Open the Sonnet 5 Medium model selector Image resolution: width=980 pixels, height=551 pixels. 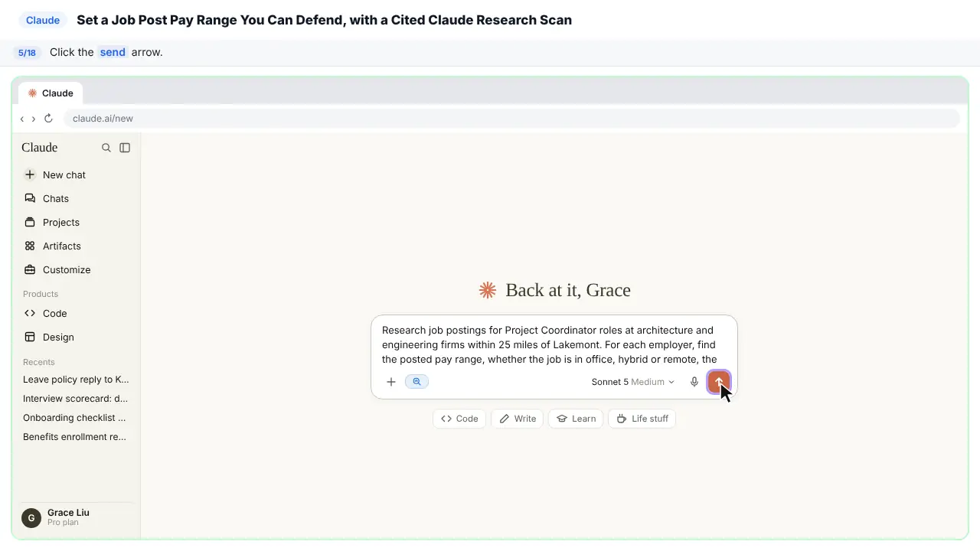point(632,382)
